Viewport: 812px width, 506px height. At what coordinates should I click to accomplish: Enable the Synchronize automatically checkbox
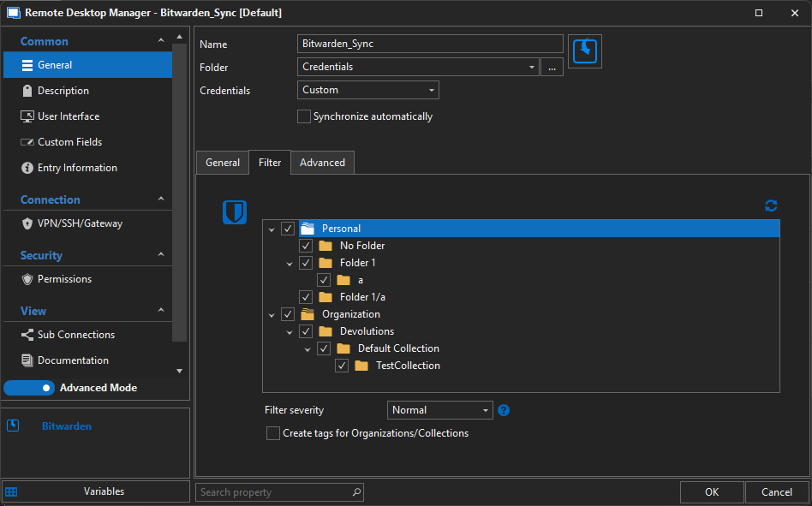(304, 116)
